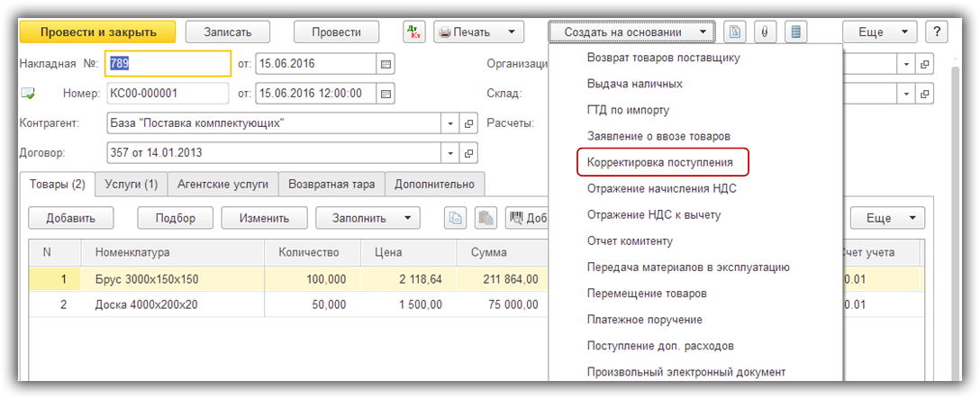Open the Договор field dropdown arrow
The height and width of the screenshot is (399, 980).
click(x=450, y=153)
